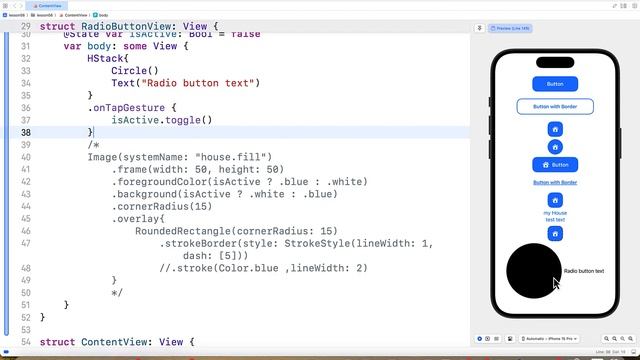Click '.frame(width: 50, height: 50)' line

click(198, 169)
